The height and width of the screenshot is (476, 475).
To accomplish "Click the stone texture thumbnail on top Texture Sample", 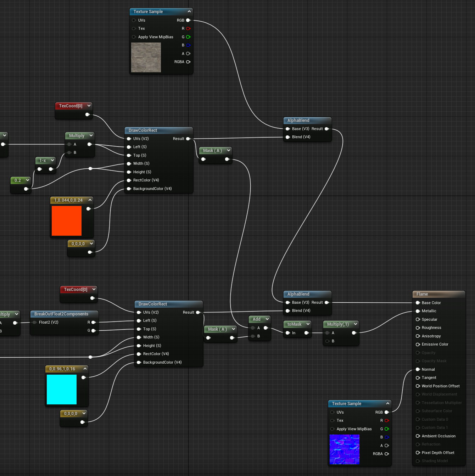I will coord(146,57).
